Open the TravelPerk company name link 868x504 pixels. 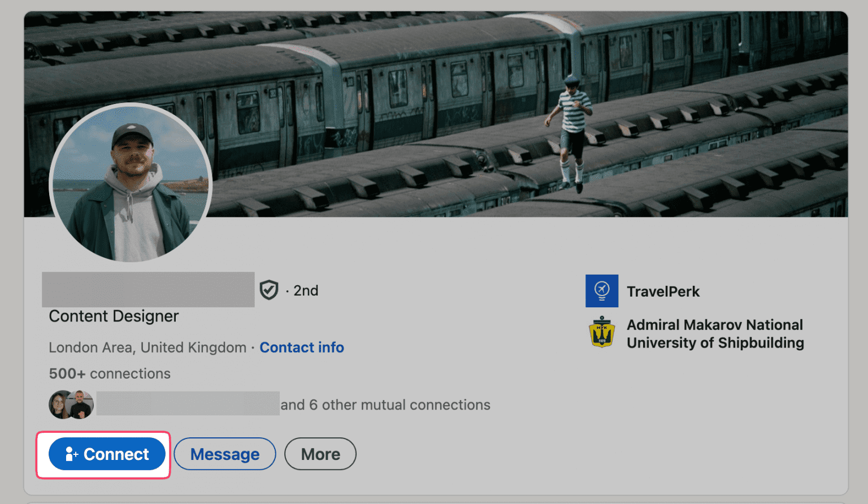coord(663,292)
